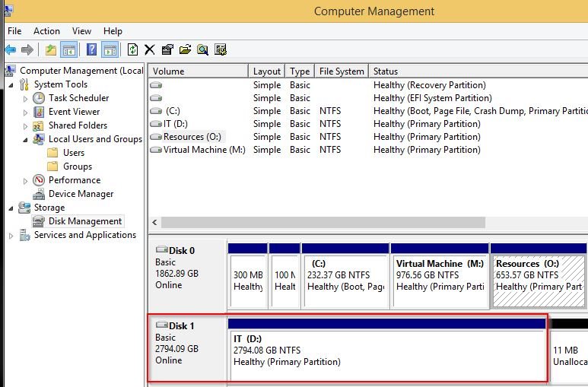The image size is (588, 387).
Task: Toggle the Show/Hide Action Pane icon
Action: (x=110, y=49)
